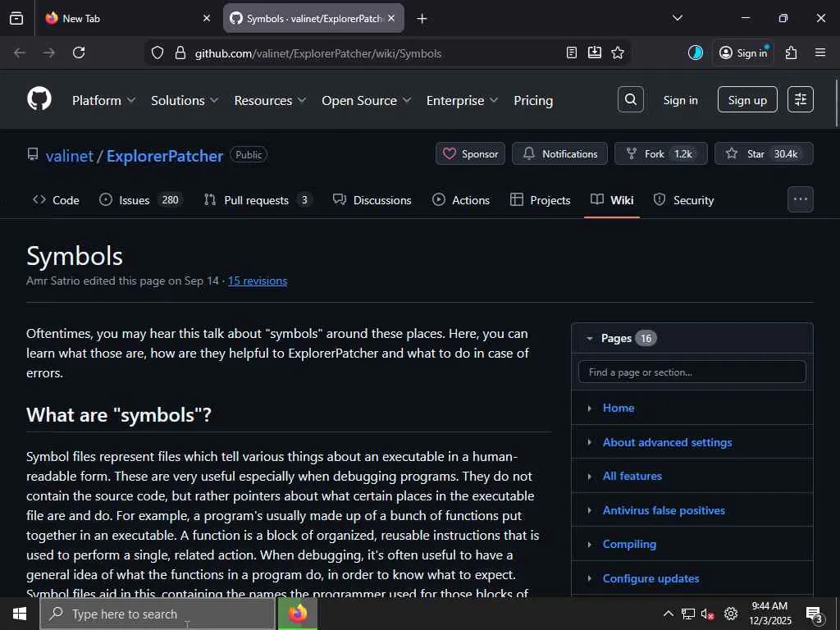
Task: Star the repository with Star button
Action: coord(764,153)
